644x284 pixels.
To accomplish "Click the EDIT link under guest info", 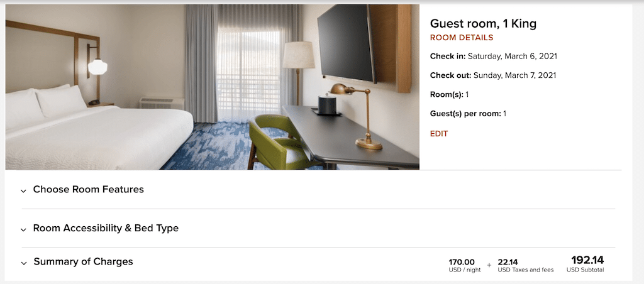I will tap(439, 134).
